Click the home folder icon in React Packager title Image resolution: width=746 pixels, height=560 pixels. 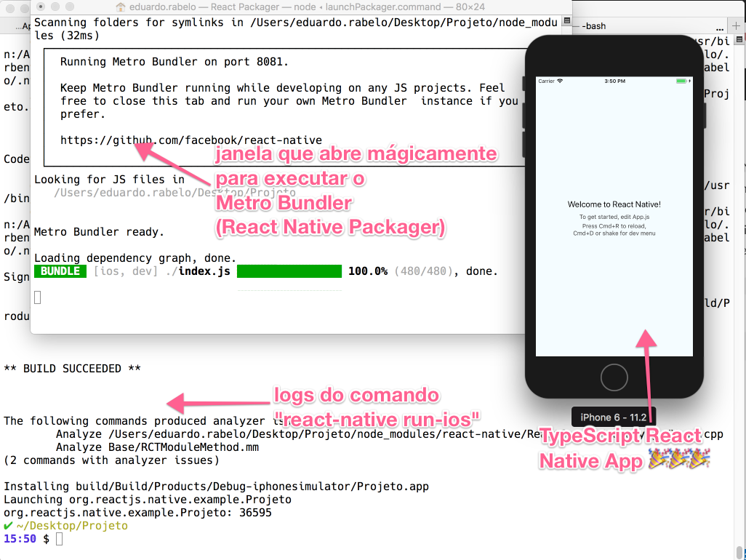tap(121, 7)
